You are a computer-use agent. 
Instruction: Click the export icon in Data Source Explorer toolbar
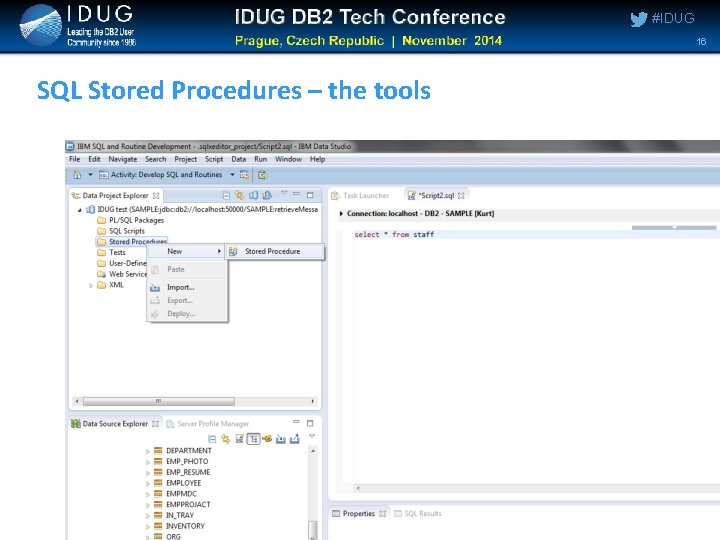pyautogui.click(x=294, y=439)
